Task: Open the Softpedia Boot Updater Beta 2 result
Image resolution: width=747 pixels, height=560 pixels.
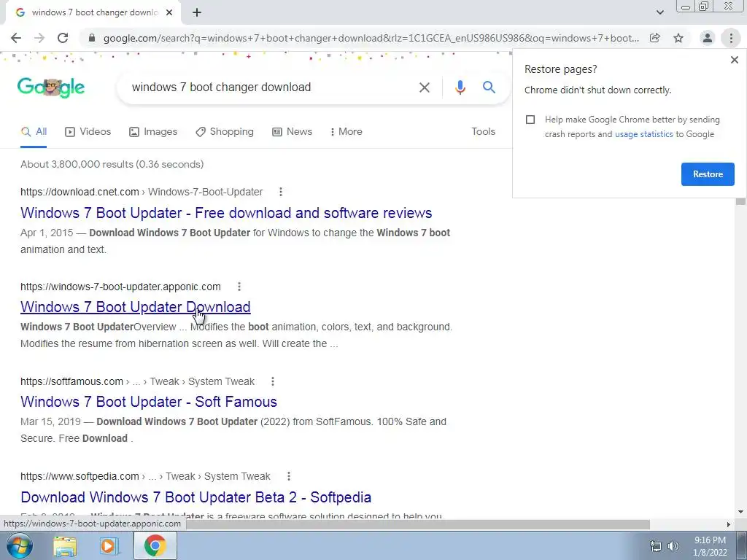Action: 196,497
